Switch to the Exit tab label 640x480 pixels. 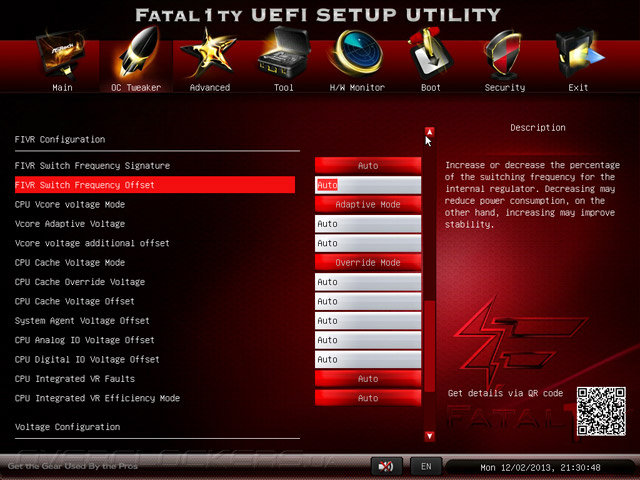[x=578, y=87]
